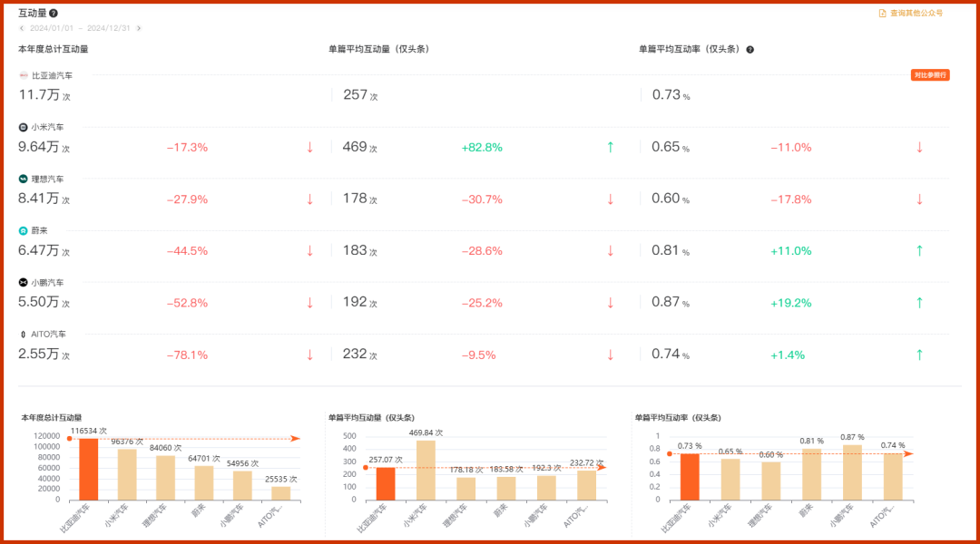Click the 0.87 % bar for 小鹏汽车
Image resolution: width=980 pixels, height=544 pixels.
(852, 472)
